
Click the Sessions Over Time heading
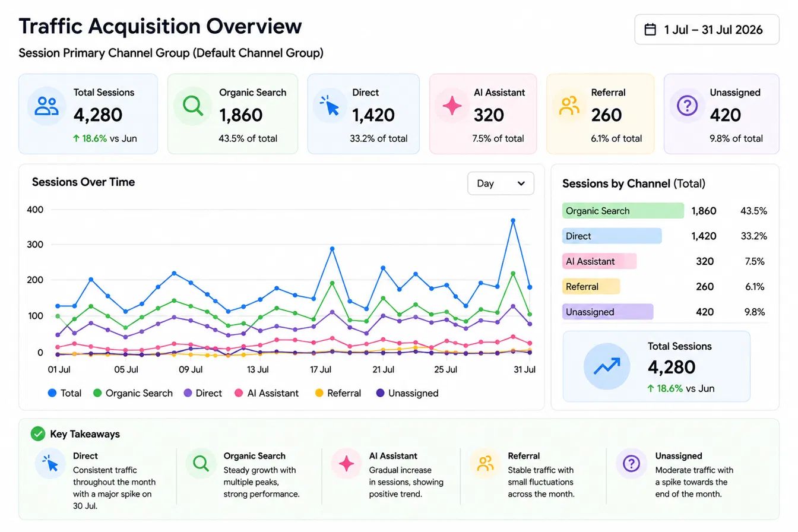click(83, 182)
